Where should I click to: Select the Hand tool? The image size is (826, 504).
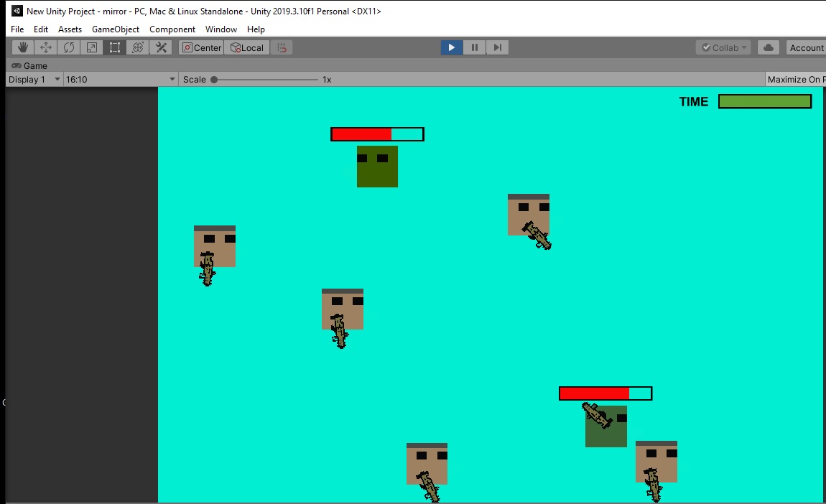(23, 47)
